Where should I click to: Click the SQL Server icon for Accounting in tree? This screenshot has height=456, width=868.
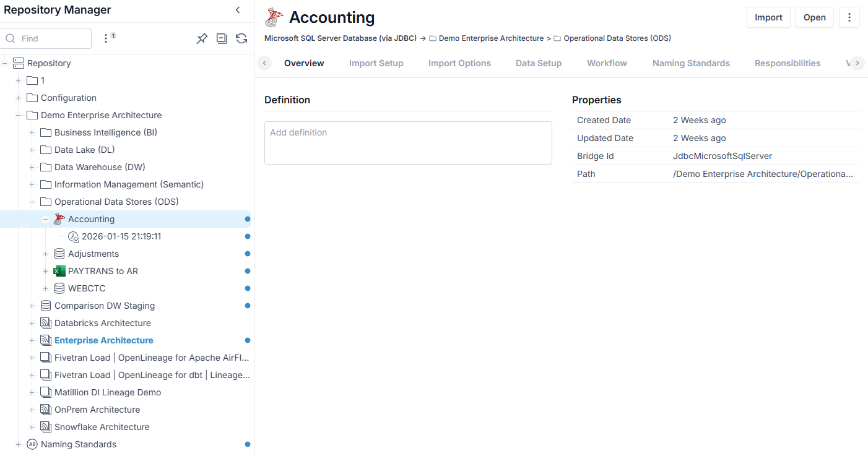click(59, 219)
